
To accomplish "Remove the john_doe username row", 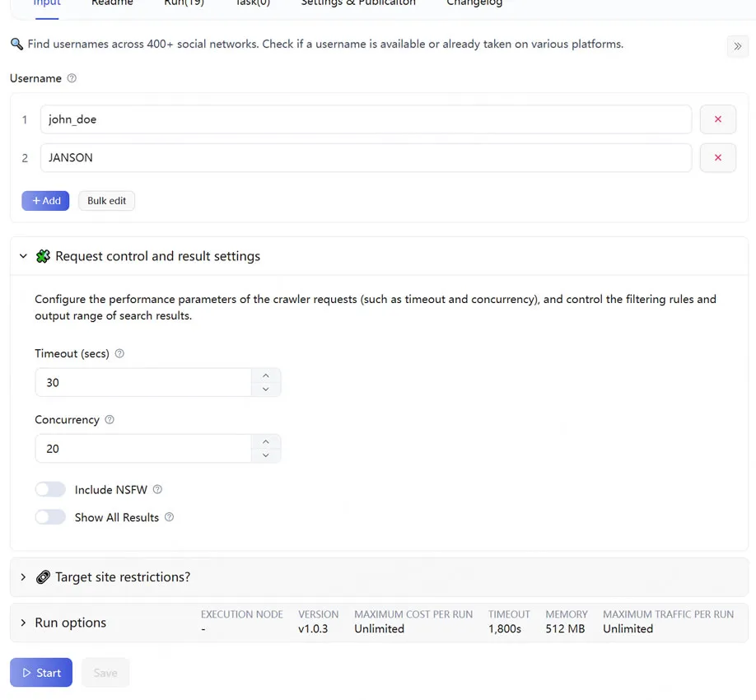I will coord(717,119).
